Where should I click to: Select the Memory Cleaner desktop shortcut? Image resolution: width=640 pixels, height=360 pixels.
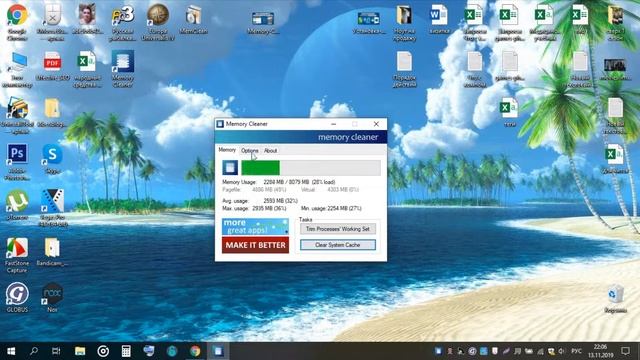[122, 69]
